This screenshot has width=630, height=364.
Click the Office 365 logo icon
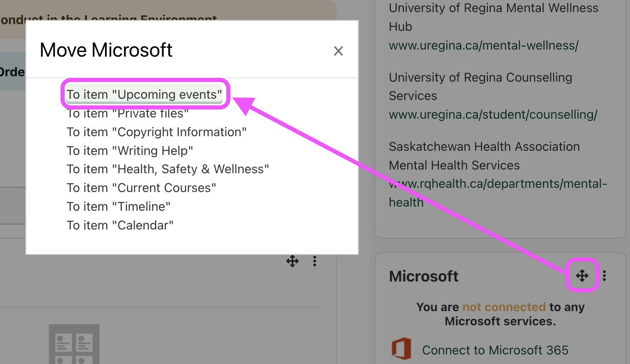pyautogui.click(x=401, y=348)
